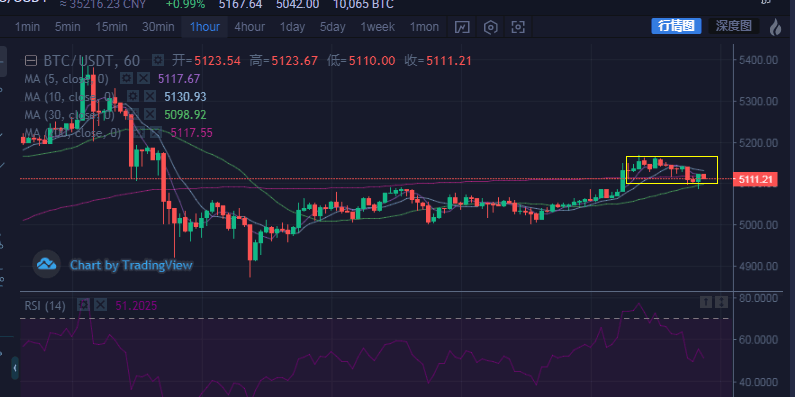Move RSI pane up with arrow icon

[706, 303]
